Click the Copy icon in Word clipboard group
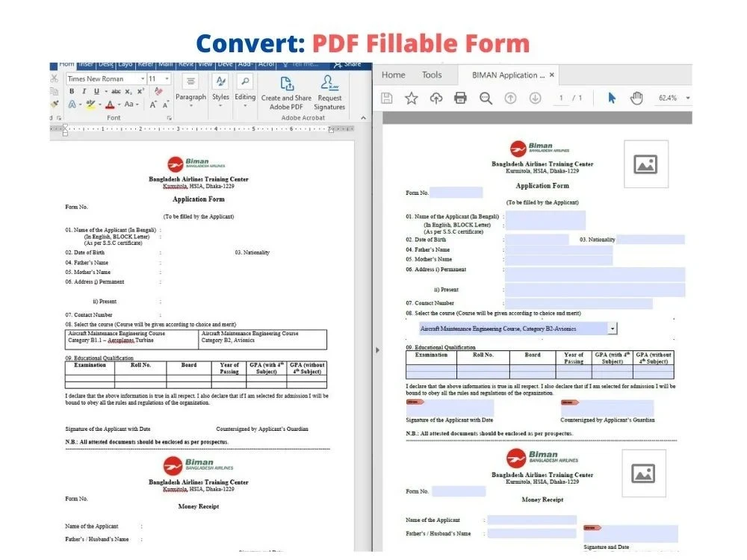The width and height of the screenshot is (747, 560). 55,91
